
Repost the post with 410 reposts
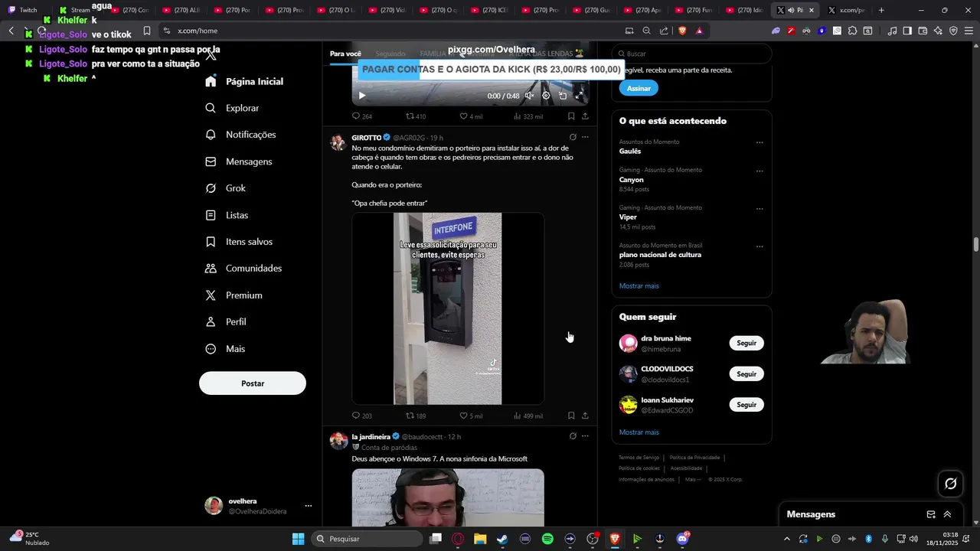point(416,116)
